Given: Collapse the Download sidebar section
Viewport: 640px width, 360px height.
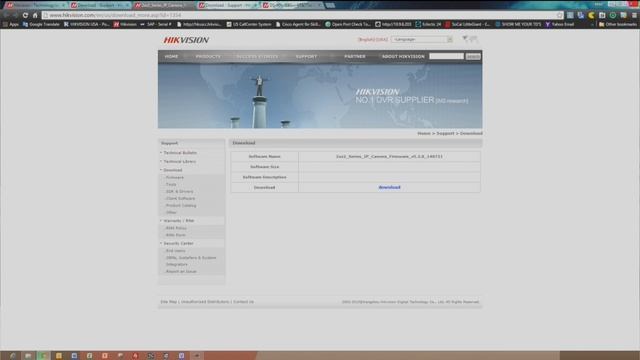Looking at the screenshot, I should [x=173, y=170].
